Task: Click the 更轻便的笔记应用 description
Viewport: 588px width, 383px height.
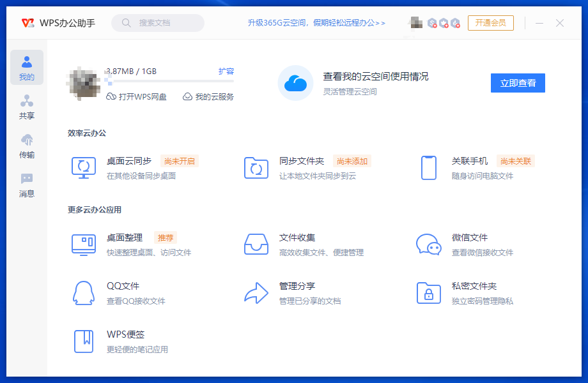Action: coord(137,349)
